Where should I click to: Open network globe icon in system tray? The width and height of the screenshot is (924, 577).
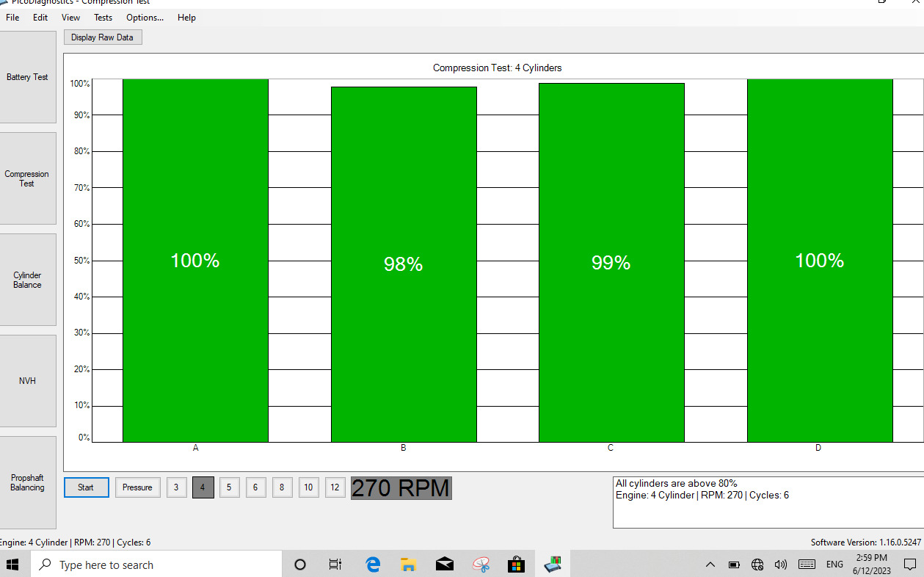(x=757, y=565)
